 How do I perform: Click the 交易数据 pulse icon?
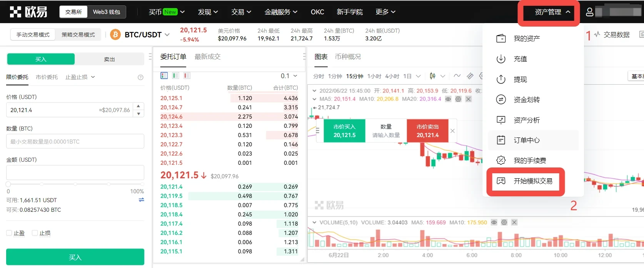coord(597,35)
